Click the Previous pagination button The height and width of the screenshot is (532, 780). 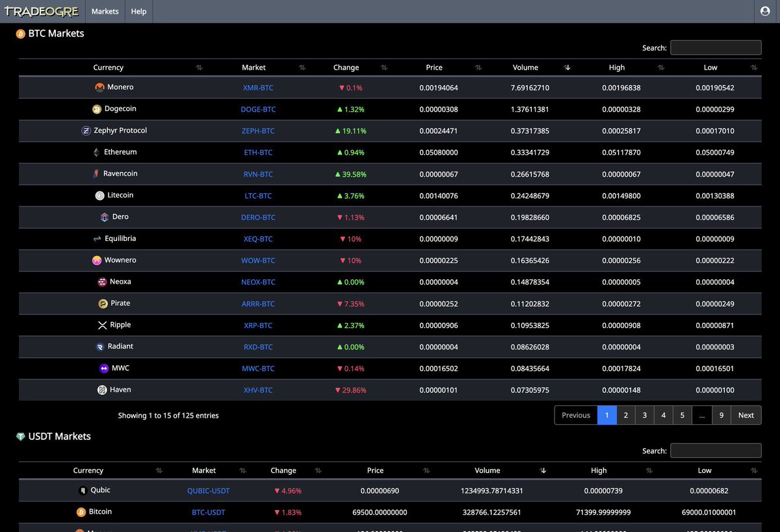click(x=576, y=415)
